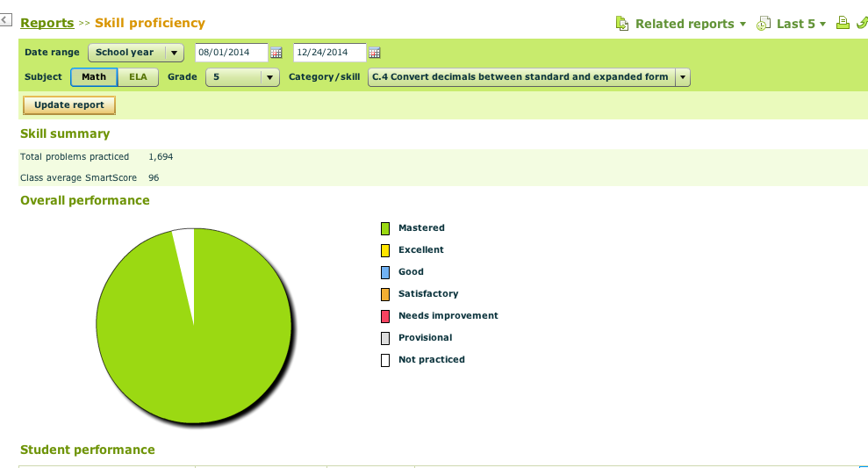Click the Not practiced white legend swatch
Image resolution: width=868 pixels, height=468 pixels.
385,360
